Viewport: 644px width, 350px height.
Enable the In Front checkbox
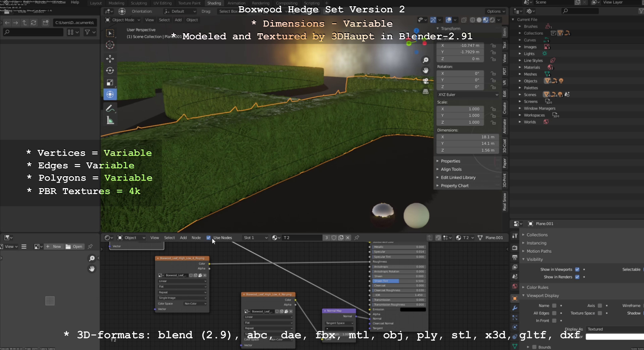554,321
